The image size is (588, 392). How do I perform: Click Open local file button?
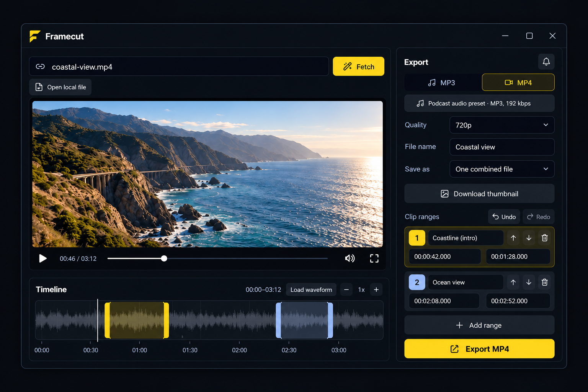pyautogui.click(x=60, y=87)
